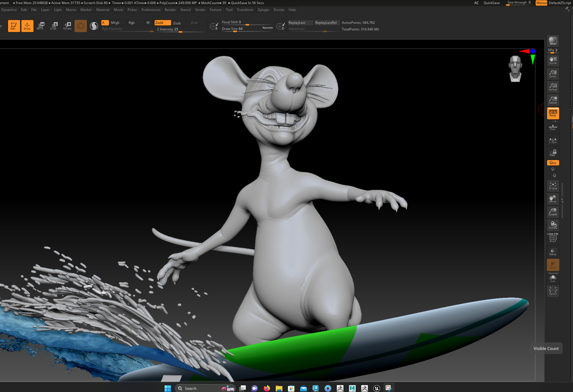Click DefaultZScript button
573x392 pixels.
pyautogui.click(x=560, y=3)
